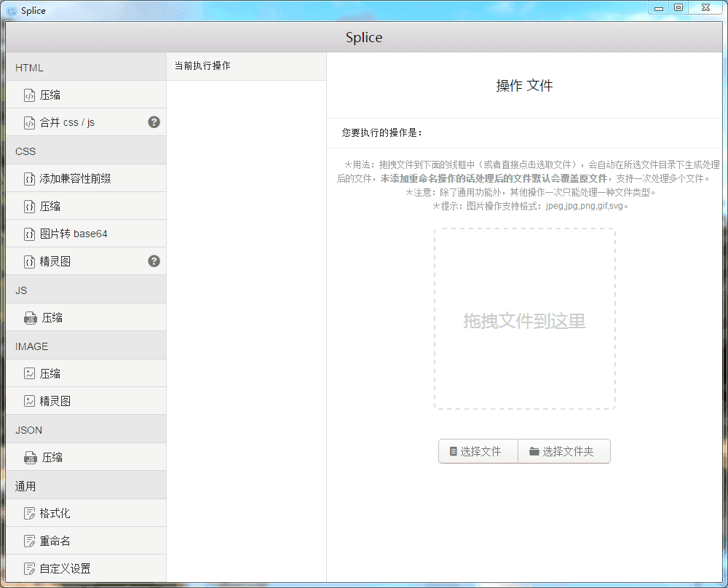Close the Splice window

(x=705, y=8)
